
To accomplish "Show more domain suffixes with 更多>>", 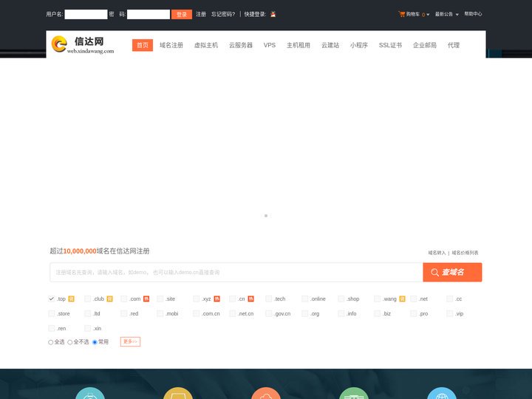I will click(x=130, y=341).
